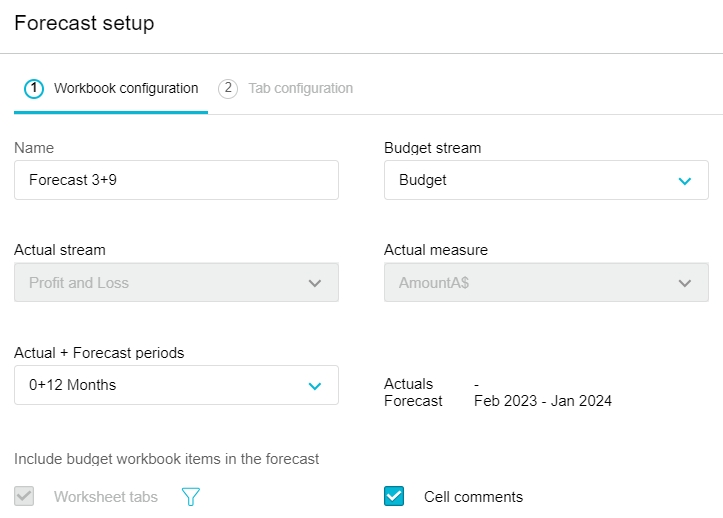Screen dimensions: 723x518
Task: Click the Forecast date range text
Action: tap(542, 401)
